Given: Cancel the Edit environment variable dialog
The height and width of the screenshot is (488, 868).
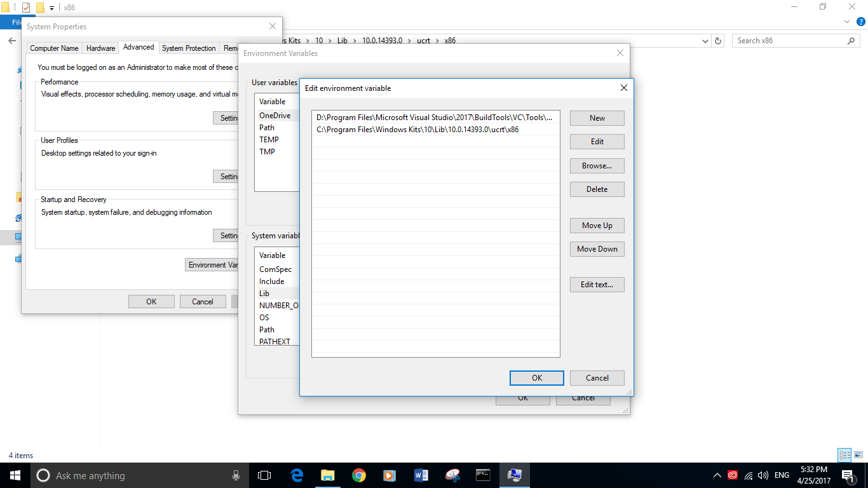Looking at the screenshot, I should [x=597, y=378].
